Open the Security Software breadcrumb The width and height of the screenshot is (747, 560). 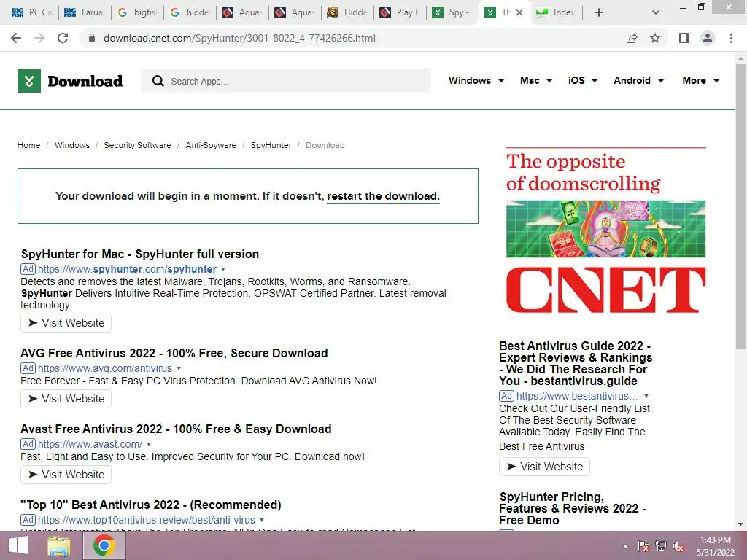click(x=137, y=145)
